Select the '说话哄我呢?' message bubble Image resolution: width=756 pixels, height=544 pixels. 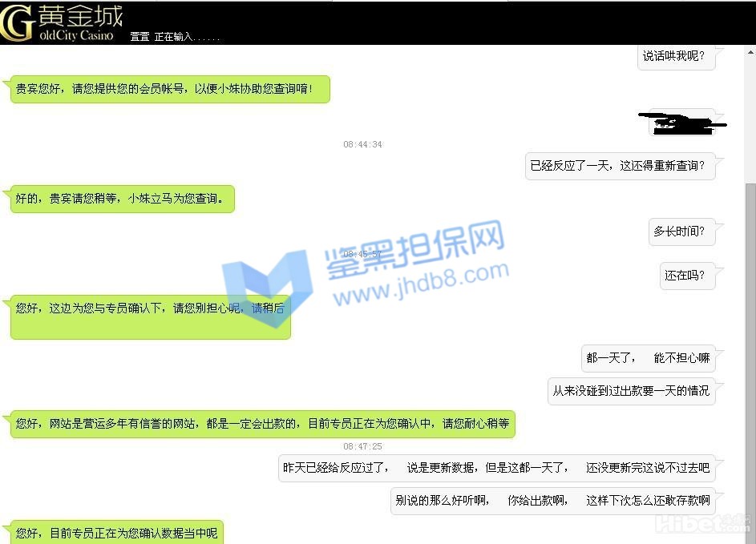point(674,56)
